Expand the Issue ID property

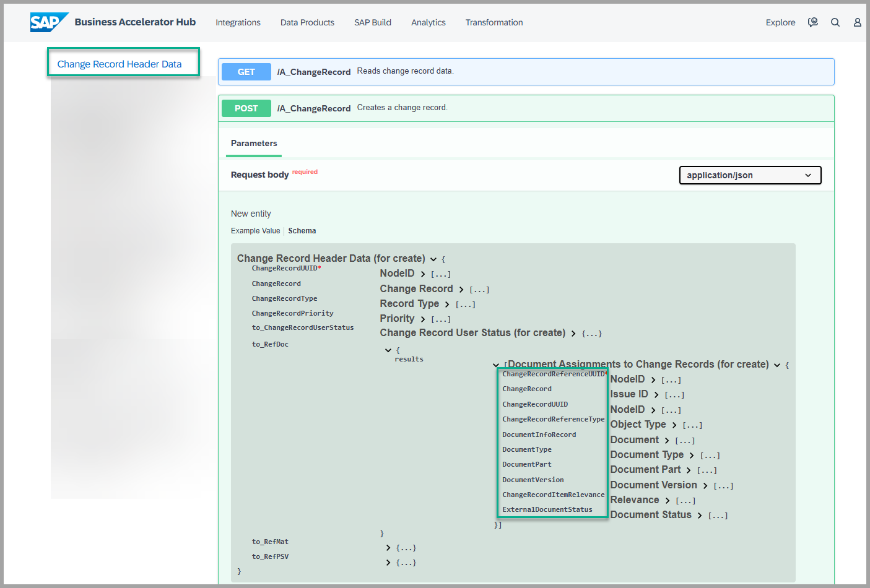[x=656, y=395]
